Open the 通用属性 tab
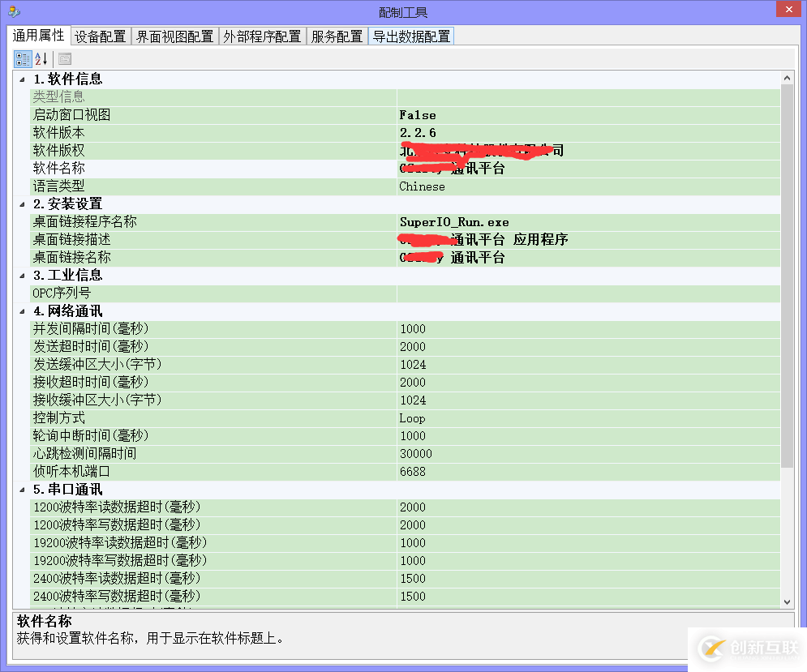The width and height of the screenshot is (807, 672). coord(39,35)
